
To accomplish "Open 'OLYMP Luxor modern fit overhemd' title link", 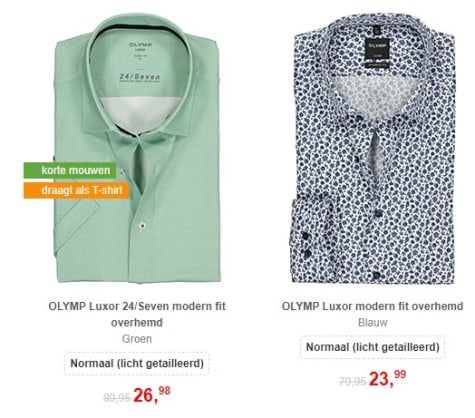I will [x=372, y=306].
